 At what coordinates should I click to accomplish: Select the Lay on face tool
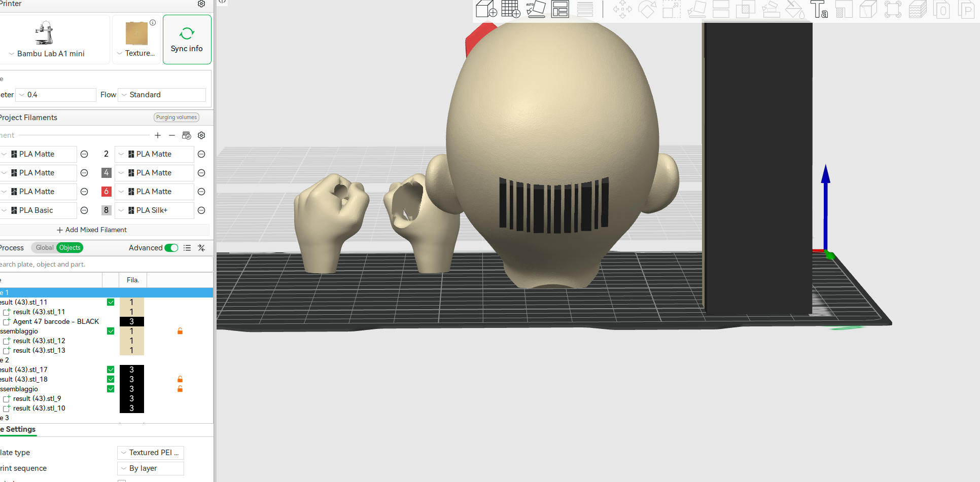click(696, 10)
